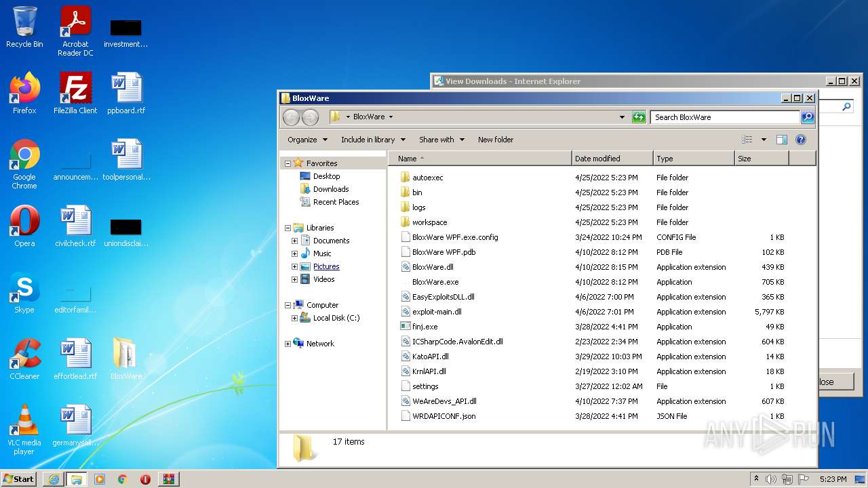This screenshot has height=488, width=868.
Task: Expand Documents library node
Action: (294, 241)
